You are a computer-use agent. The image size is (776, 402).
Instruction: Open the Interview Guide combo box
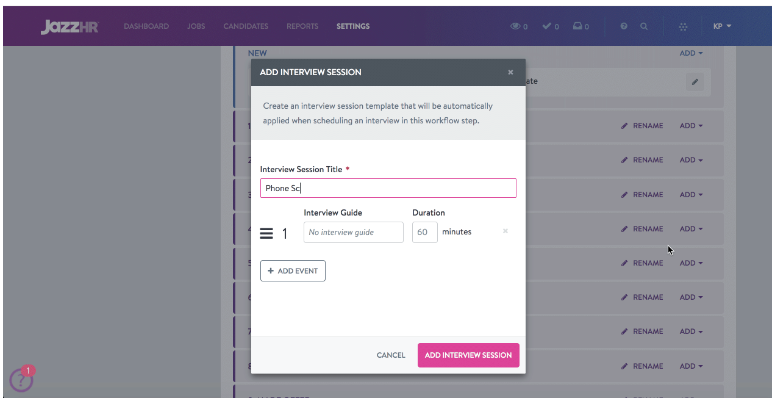click(x=353, y=232)
